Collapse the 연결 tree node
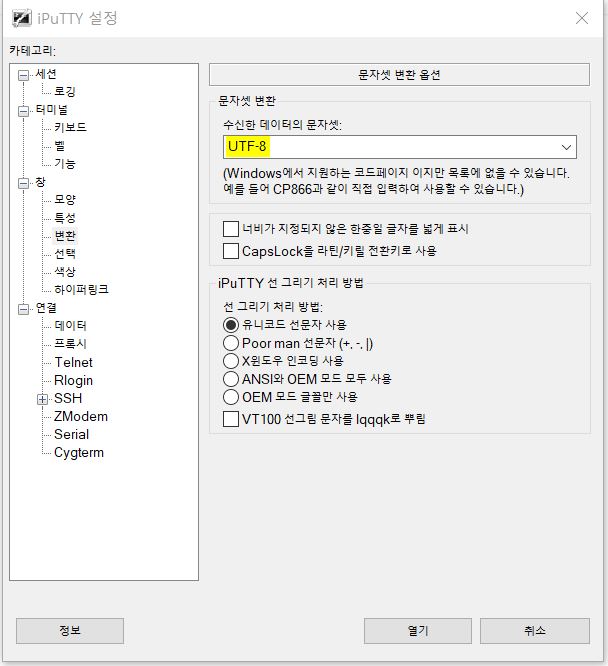Screen dimensions: 608x666 click(x=23, y=309)
